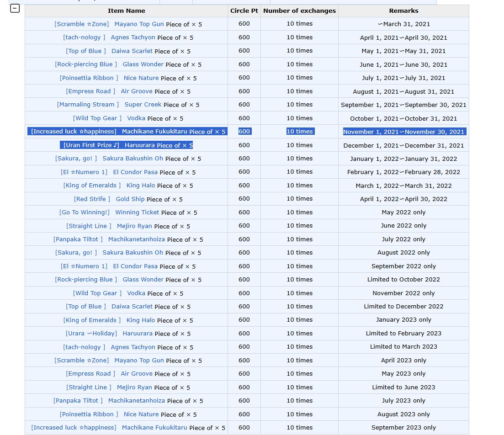Click the 'Remarks' column header
The image size is (504, 435).
tap(404, 11)
